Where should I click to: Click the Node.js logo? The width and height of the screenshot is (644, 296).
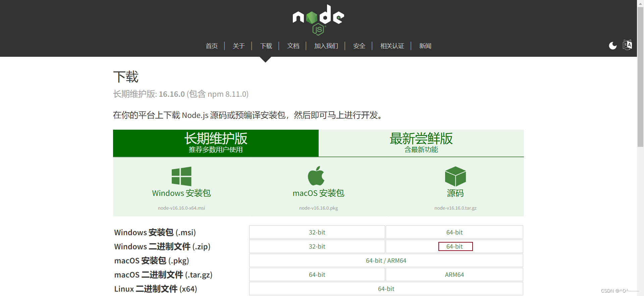coord(318,20)
